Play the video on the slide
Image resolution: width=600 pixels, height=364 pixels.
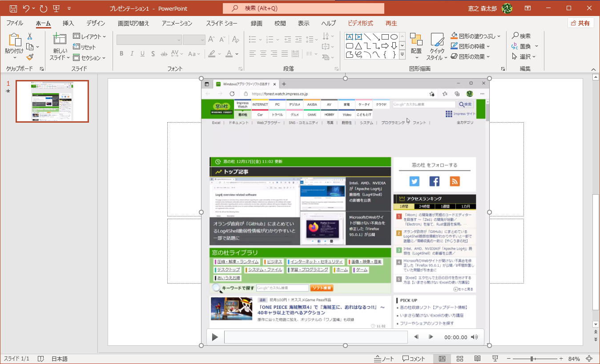215,337
